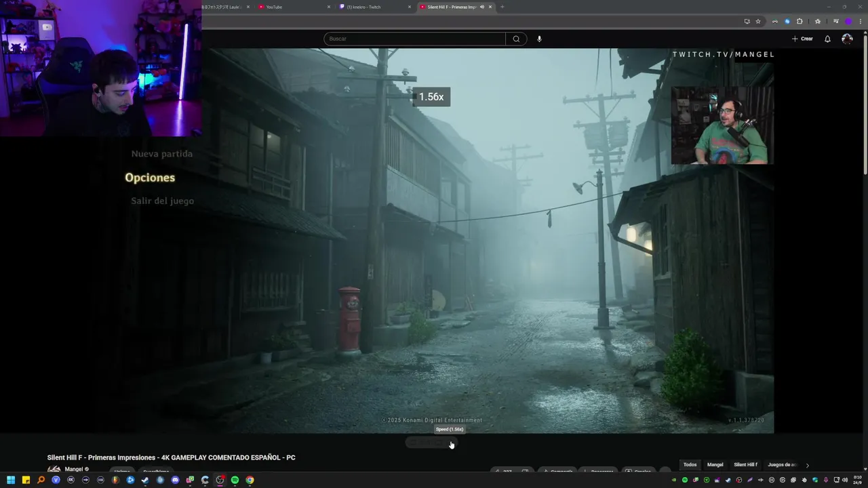
Task: Focus the Buscar search field
Action: pos(414,39)
